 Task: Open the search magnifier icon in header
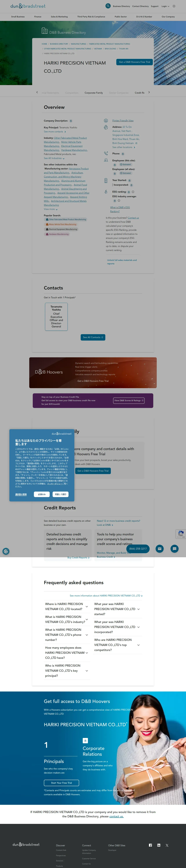(x=108, y=6)
